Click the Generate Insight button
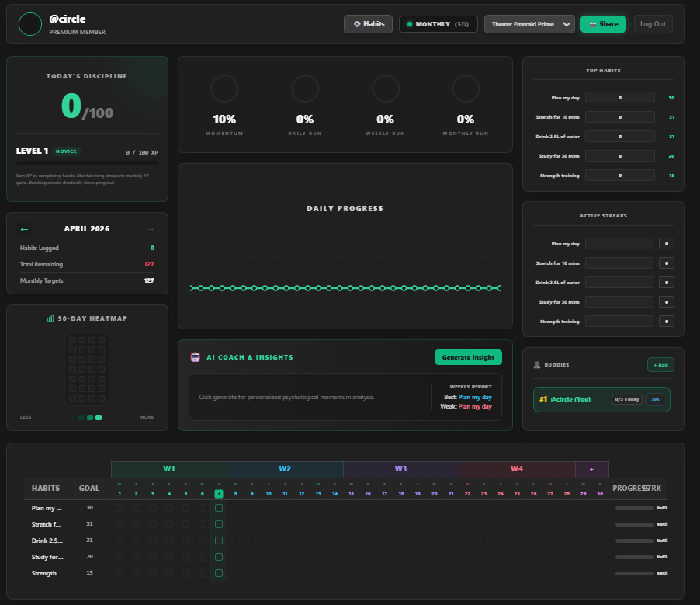 click(468, 357)
